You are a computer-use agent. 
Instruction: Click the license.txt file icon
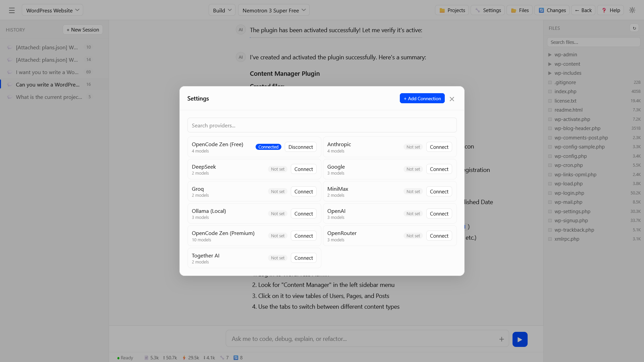[550, 101]
